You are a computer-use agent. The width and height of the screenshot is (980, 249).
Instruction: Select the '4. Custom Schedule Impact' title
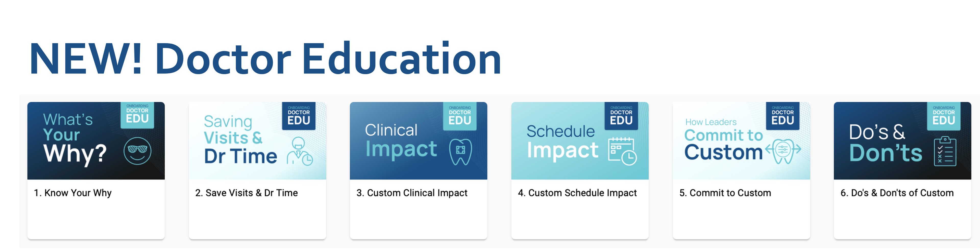tap(577, 193)
